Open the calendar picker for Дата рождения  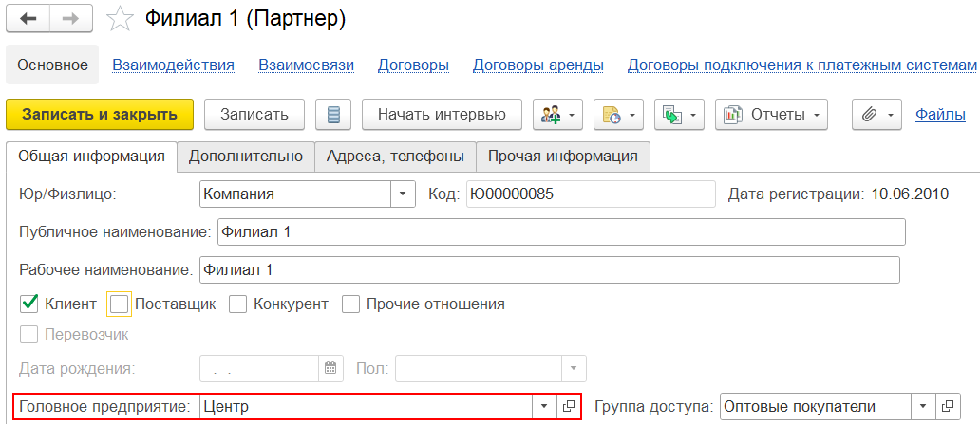330,368
